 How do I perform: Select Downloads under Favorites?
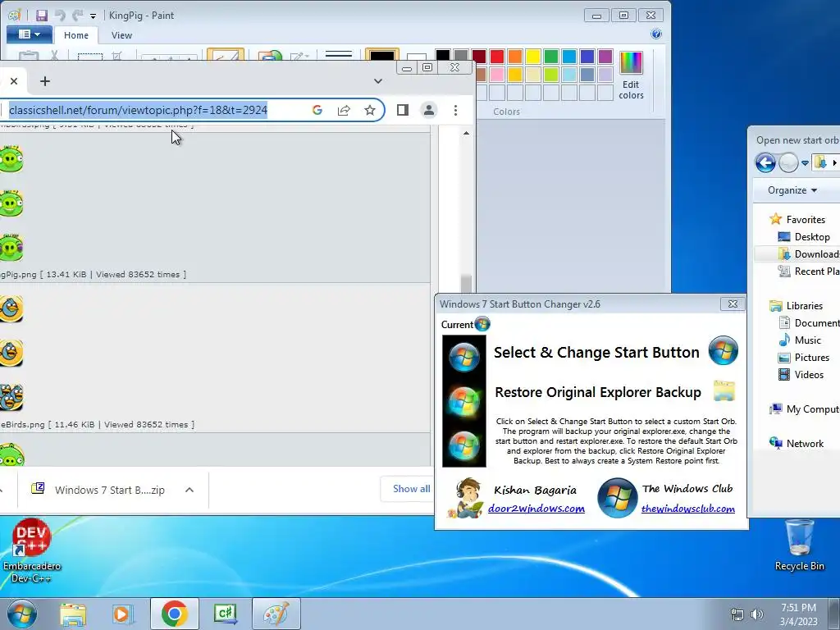[x=809, y=254]
